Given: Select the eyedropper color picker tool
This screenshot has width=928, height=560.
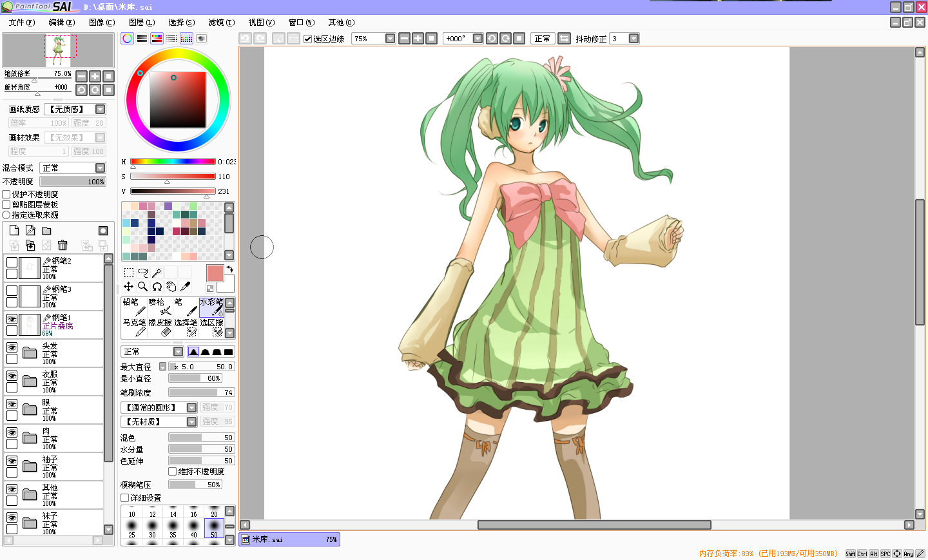Looking at the screenshot, I should (x=185, y=287).
